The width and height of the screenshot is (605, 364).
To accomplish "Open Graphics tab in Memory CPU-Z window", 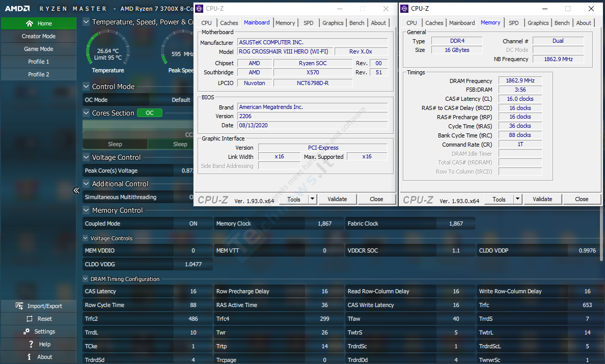I will 538,23.
